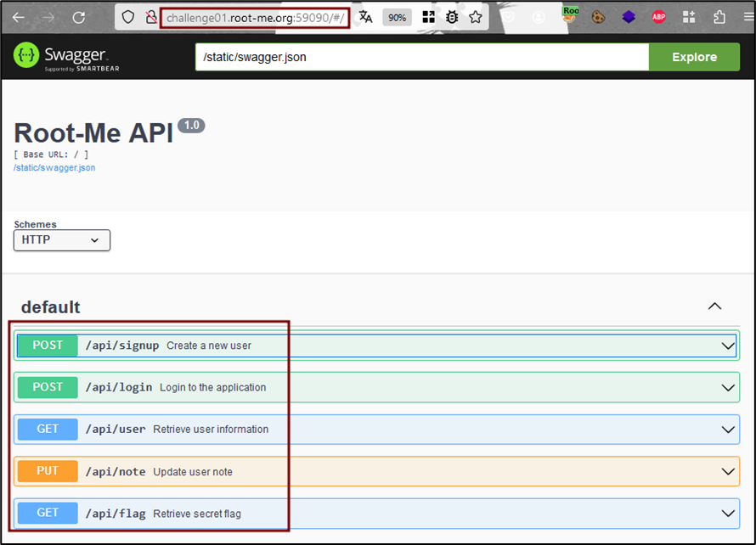756x545 pixels.
Task: Reload the current page
Action: click(x=78, y=17)
